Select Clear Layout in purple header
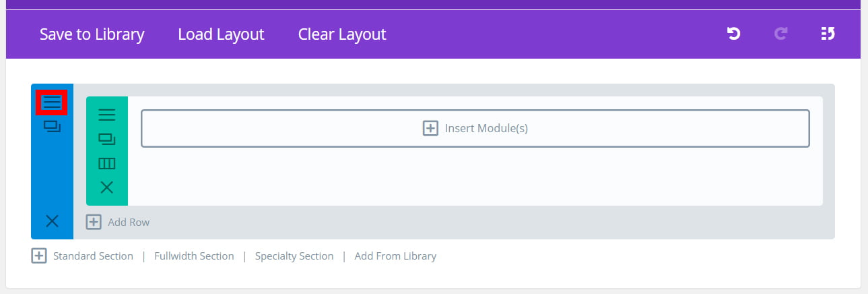868x294 pixels. [342, 34]
